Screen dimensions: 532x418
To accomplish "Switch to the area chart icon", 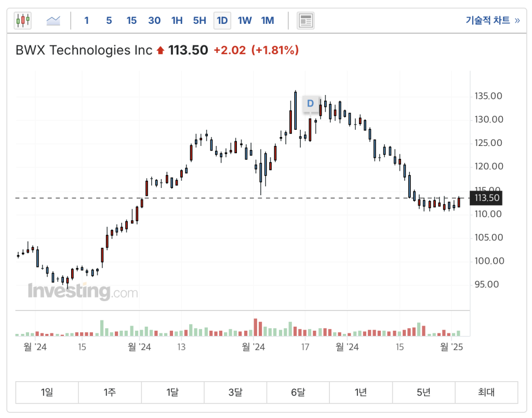I will tap(53, 21).
